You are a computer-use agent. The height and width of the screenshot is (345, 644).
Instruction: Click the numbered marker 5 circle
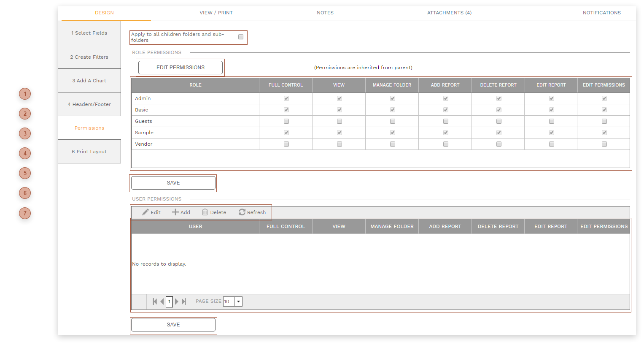click(25, 173)
